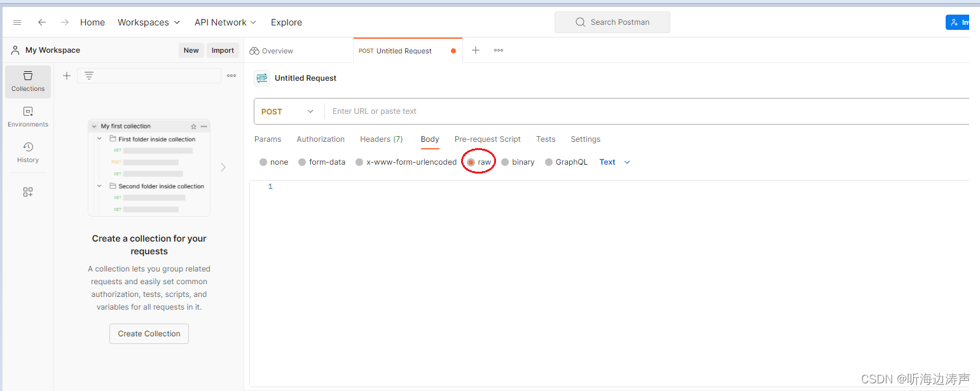Open the Search Postman field magnifier icon
The image size is (980, 391).
(x=579, y=22)
